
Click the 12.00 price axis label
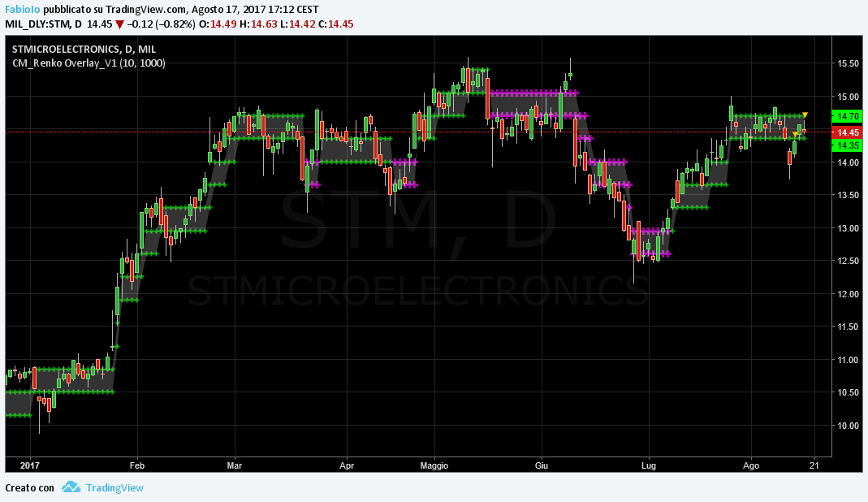point(848,294)
